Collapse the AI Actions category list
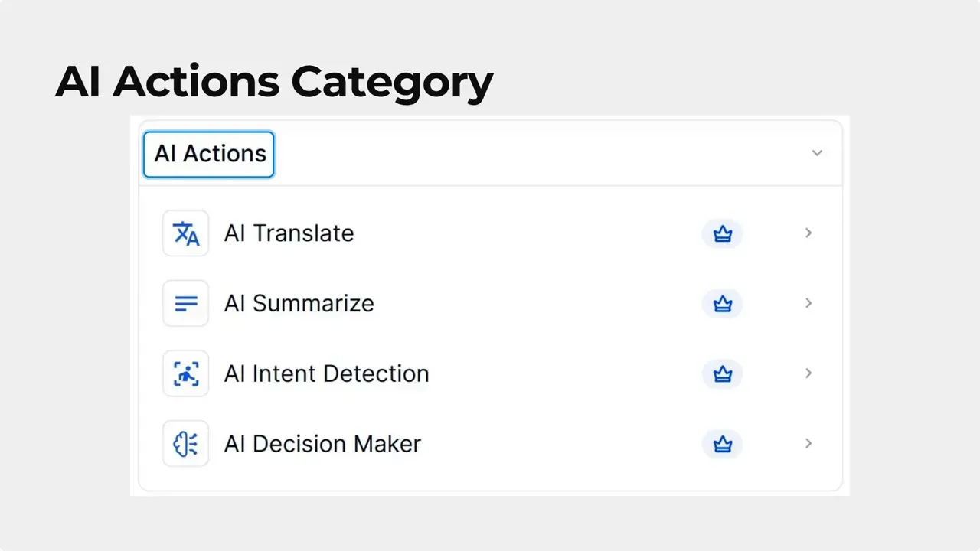Image resolution: width=980 pixels, height=551 pixels. (817, 153)
